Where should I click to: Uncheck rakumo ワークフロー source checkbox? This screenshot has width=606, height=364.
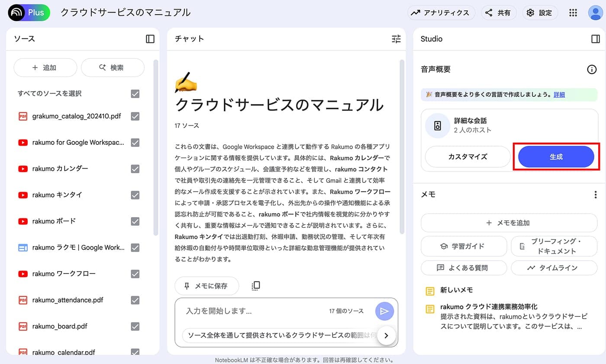135,274
